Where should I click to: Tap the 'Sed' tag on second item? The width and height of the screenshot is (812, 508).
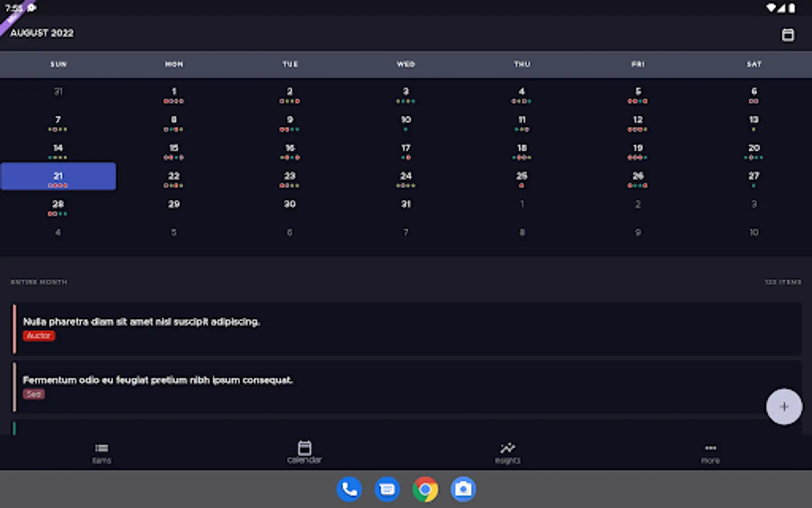coord(34,394)
